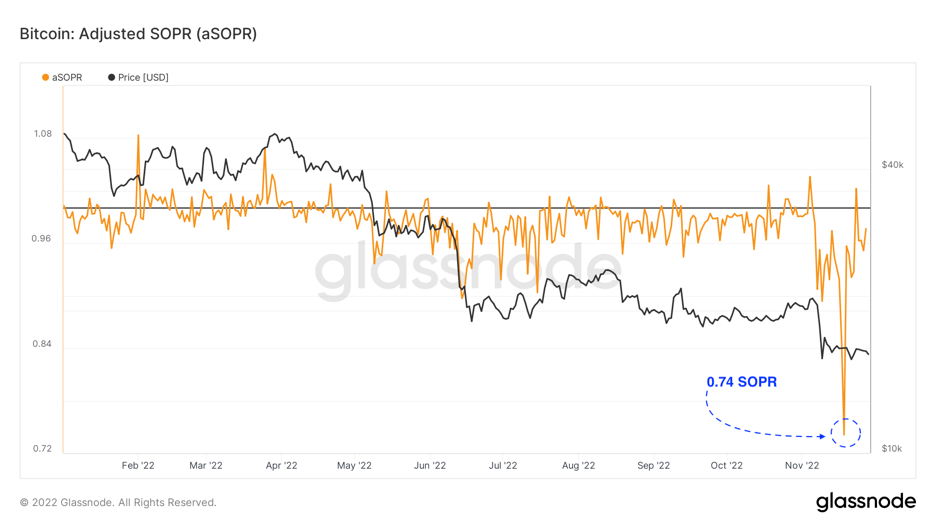This screenshot has width=936, height=526.
Task: Click the glassnode logo at bottom right
Action: coord(865,501)
